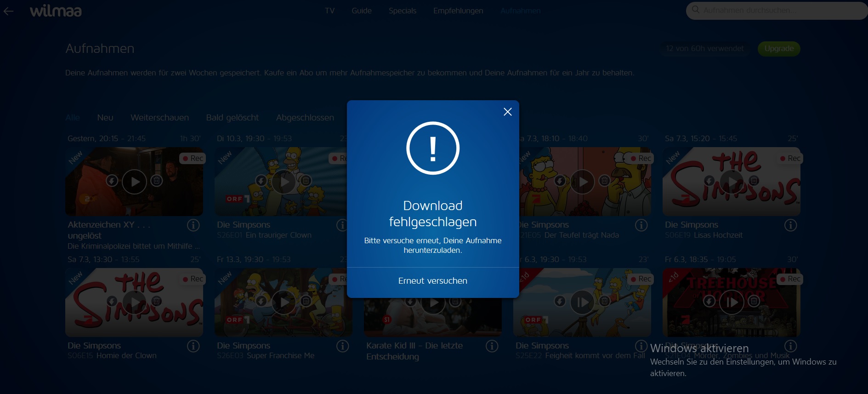Resume Feigheit kommt vor dem Fall
This screenshot has width=868, height=394.
(x=582, y=302)
